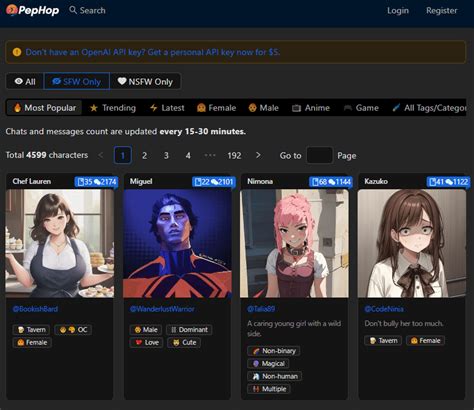Toggle the All content filter
The width and height of the screenshot is (474, 410).
pyautogui.click(x=25, y=81)
